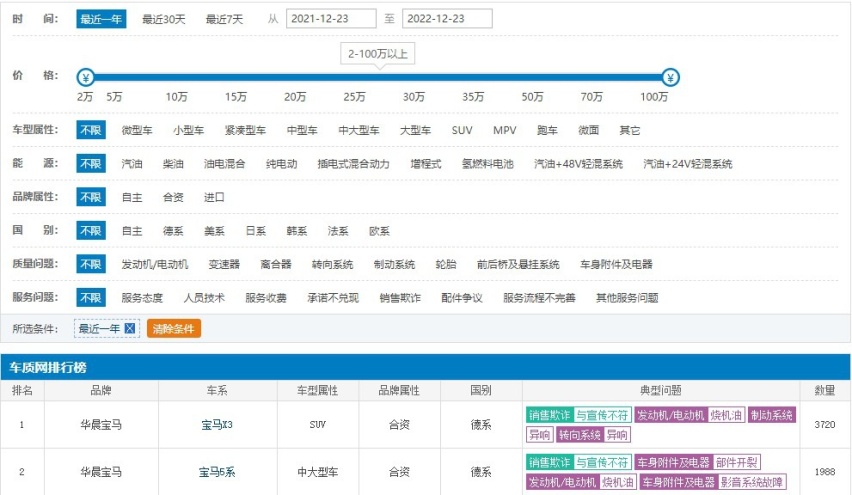
Task: Filter energy by 汽油+24V轻混系统
Action: pyautogui.click(x=688, y=164)
